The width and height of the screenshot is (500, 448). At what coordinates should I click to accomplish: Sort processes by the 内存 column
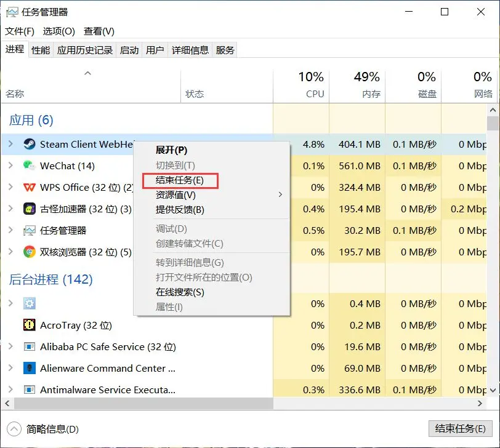click(x=357, y=86)
